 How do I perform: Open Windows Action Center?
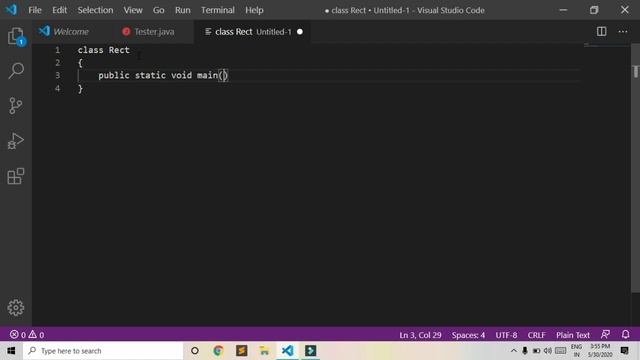(x=624, y=351)
